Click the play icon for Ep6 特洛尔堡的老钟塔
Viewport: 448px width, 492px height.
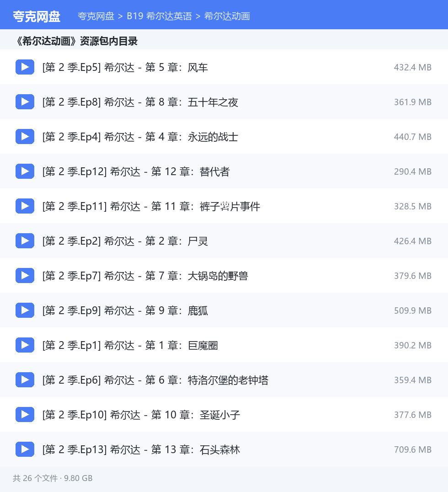click(25, 380)
